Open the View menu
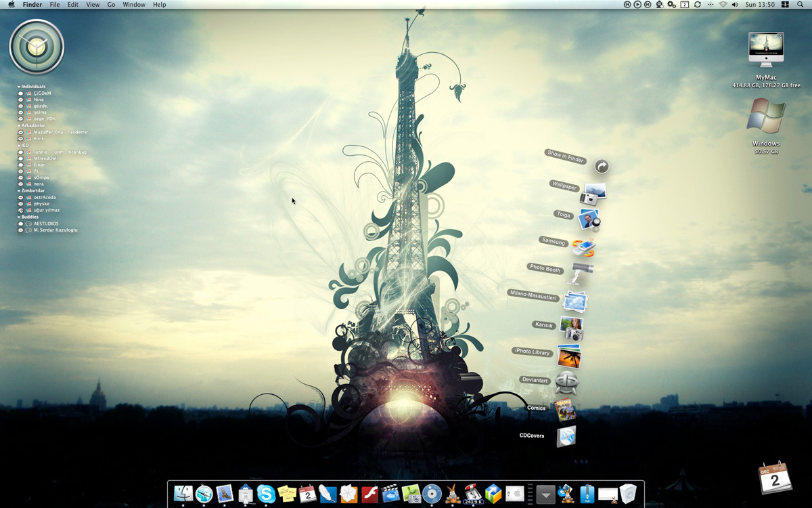 93,5
